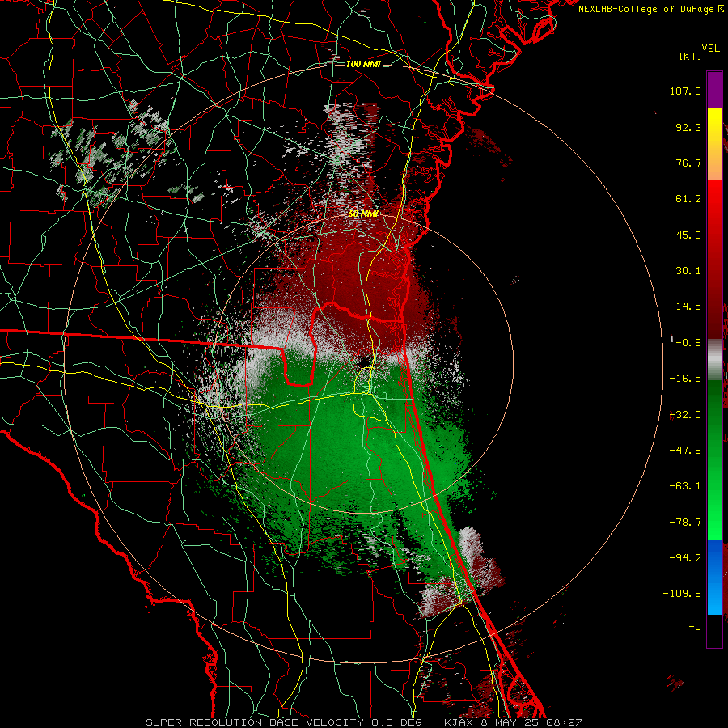
Task: Click the -109.8 legend value
Action: click(682, 594)
